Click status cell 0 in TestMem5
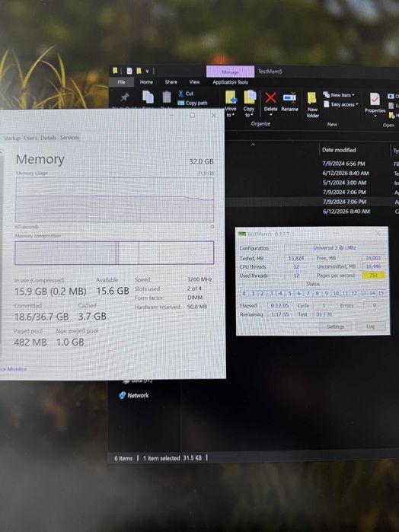The image size is (399, 532). (244, 294)
